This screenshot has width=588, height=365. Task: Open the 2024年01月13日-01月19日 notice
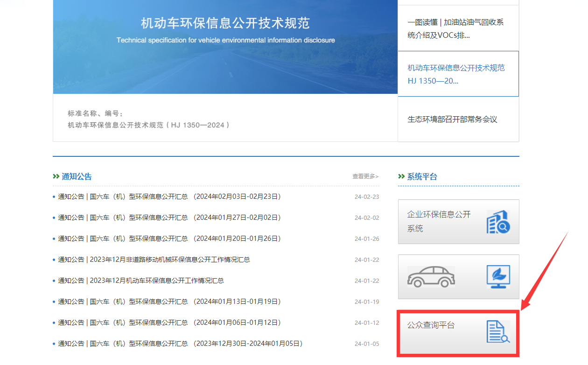click(x=167, y=302)
